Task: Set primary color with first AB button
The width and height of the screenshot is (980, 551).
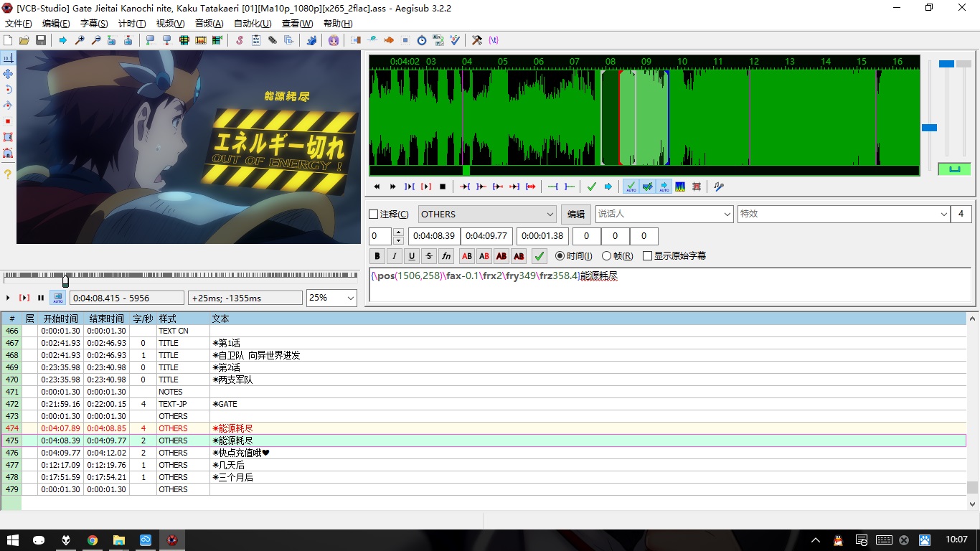Action: click(467, 255)
